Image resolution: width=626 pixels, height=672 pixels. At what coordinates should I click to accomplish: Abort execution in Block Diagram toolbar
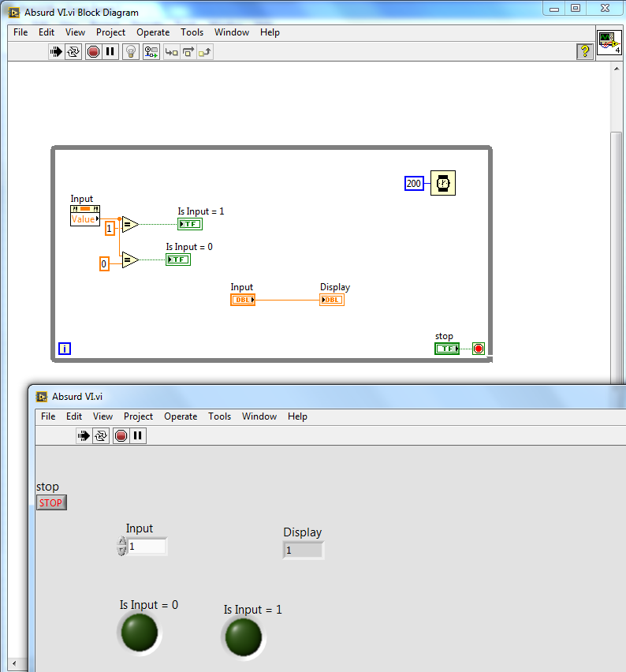pos(93,52)
